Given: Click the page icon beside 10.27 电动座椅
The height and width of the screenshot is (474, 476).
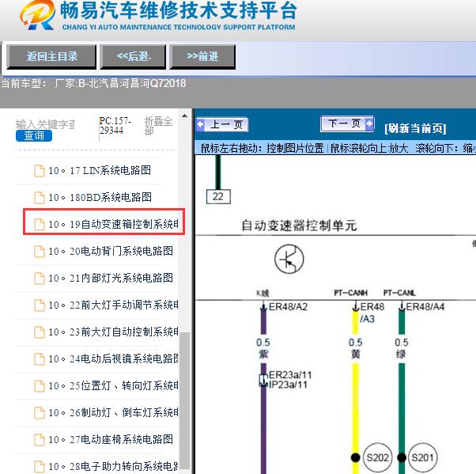Looking at the screenshot, I should (40, 440).
